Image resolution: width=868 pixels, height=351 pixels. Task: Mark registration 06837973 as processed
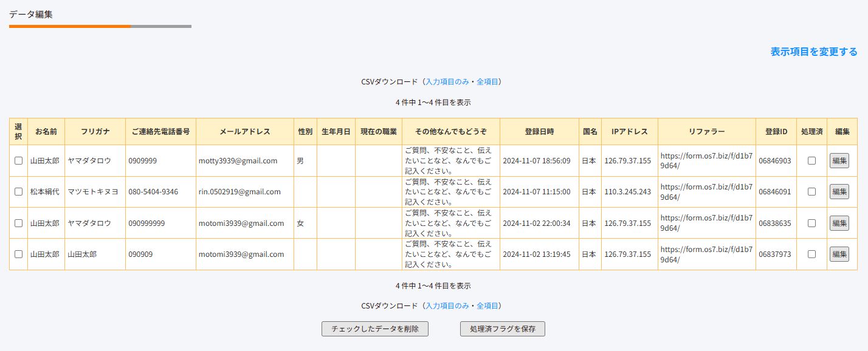coord(811,254)
